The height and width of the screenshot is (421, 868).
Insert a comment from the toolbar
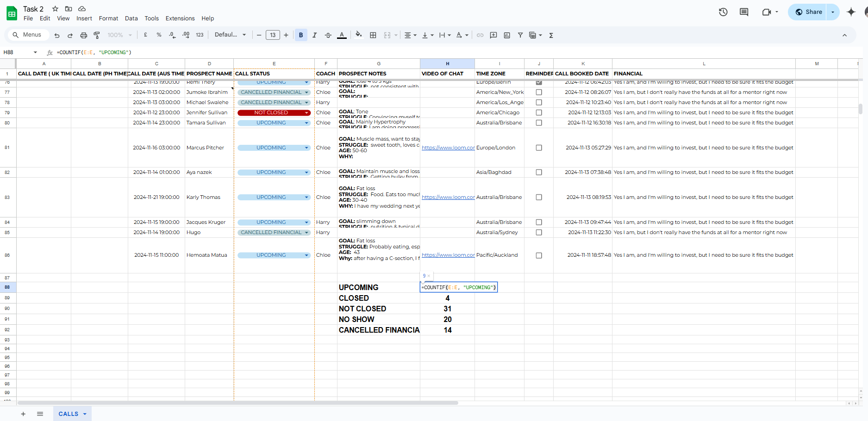[493, 35]
